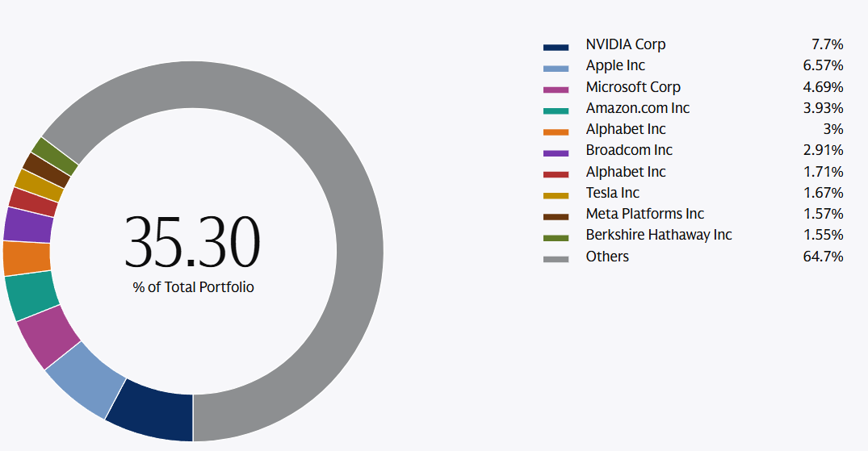This screenshot has height=451, width=868.
Task: Click the 6.57% value for Apple
Action: 823,65
